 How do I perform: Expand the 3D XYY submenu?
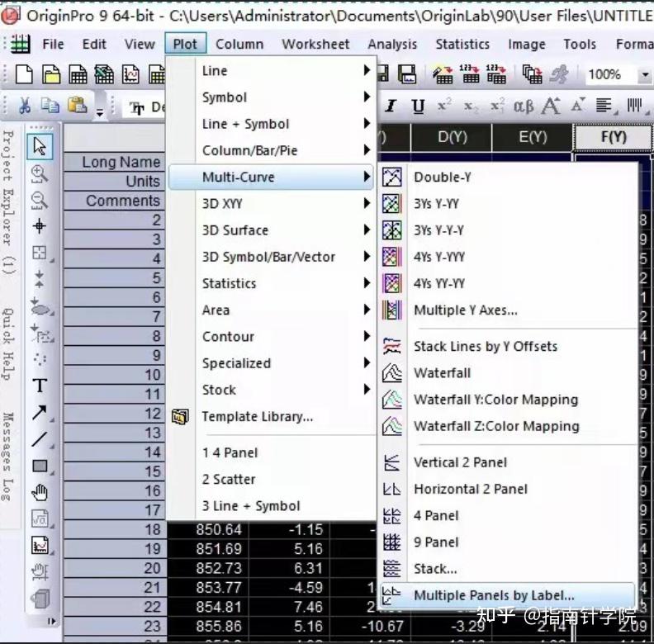pyautogui.click(x=271, y=204)
